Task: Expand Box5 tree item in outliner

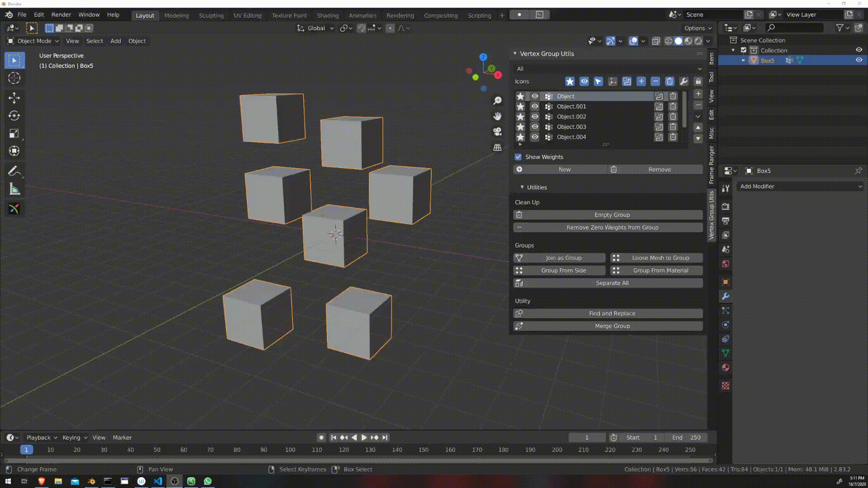Action: 744,61
